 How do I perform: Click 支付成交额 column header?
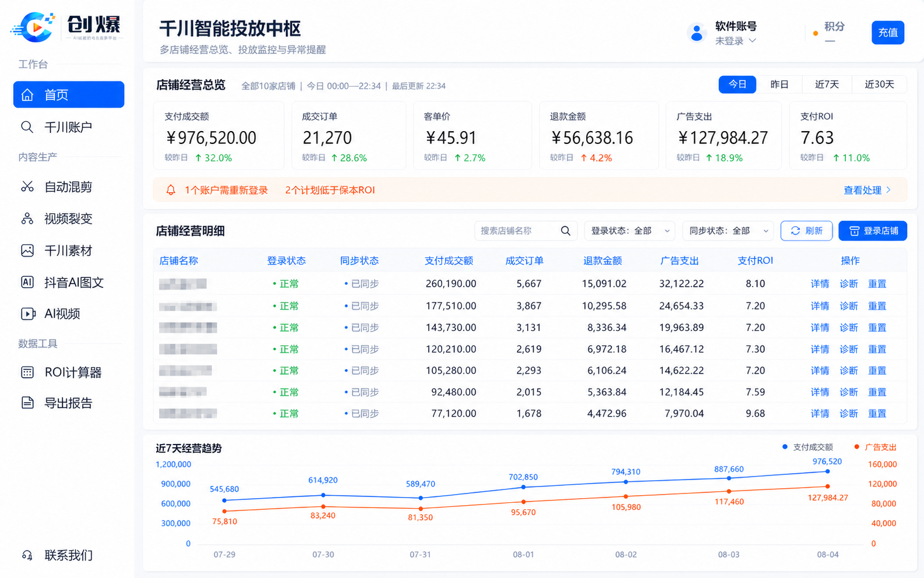pyautogui.click(x=449, y=260)
